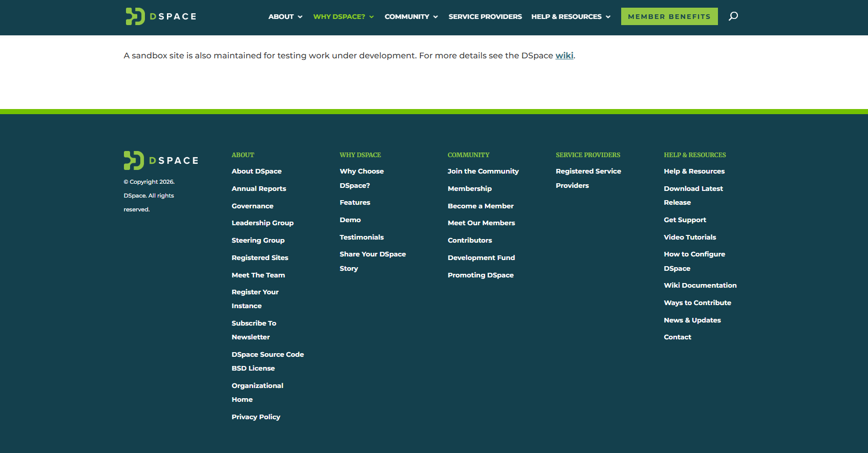
Task: View the BSD License link
Action: pyautogui.click(x=253, y=368)
